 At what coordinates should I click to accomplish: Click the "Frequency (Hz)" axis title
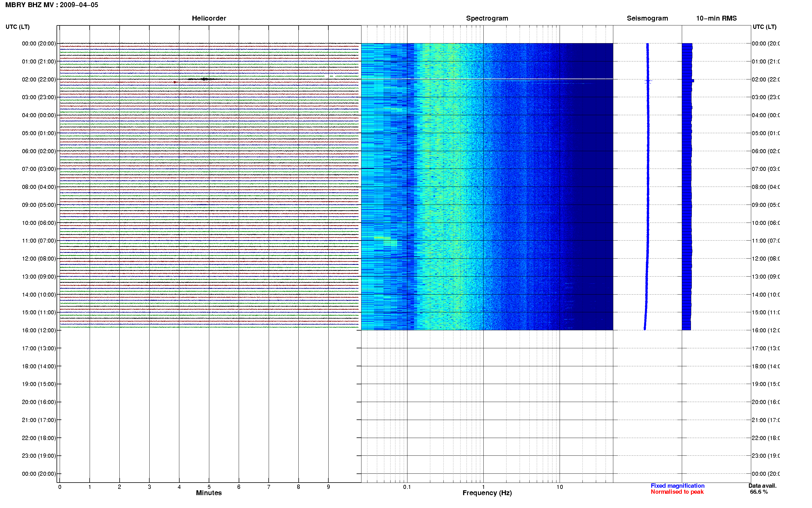(487, 493)
